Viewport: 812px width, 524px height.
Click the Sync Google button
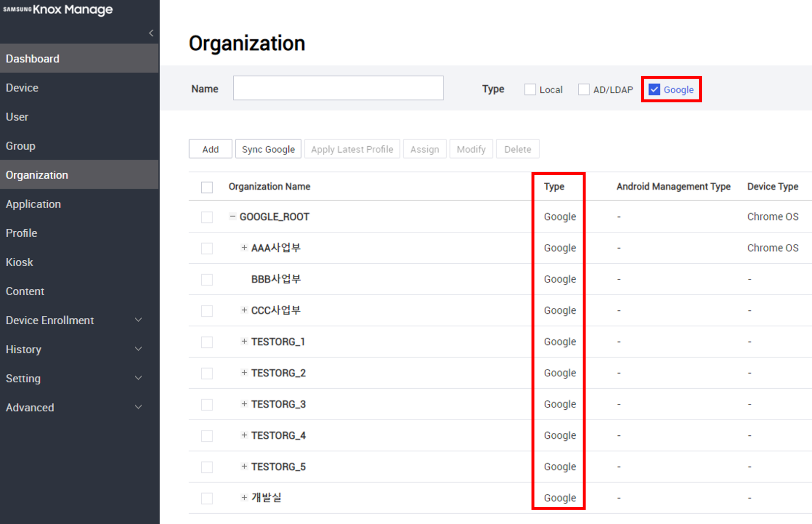(268, 149)
